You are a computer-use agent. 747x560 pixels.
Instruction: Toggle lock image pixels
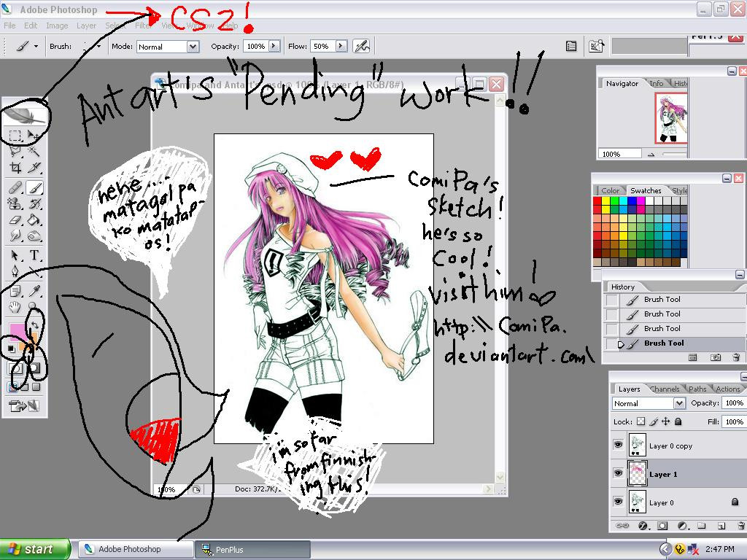click(x=654, y=421)
